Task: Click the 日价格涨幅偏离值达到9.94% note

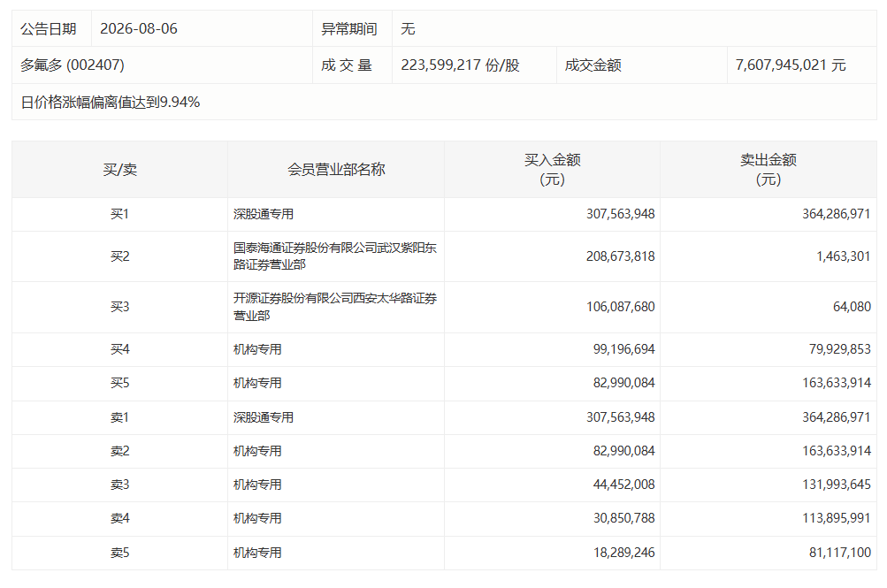Action: click(111, 103)
